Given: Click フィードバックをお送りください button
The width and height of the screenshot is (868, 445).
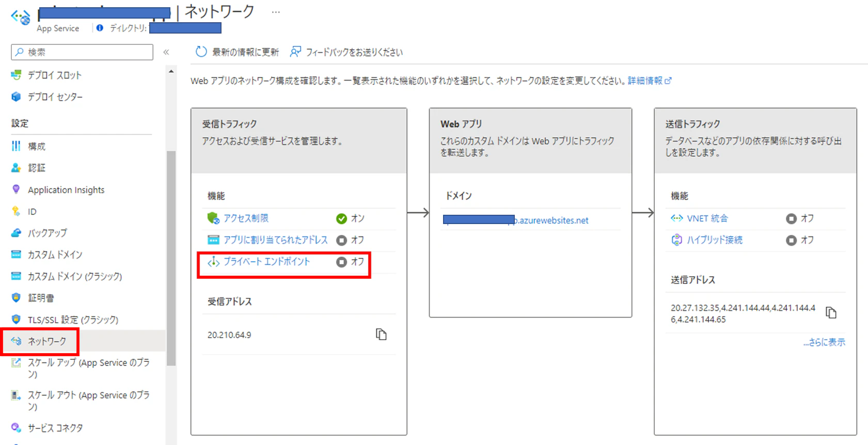Looking at the screenshot, I should click(346, 52).
